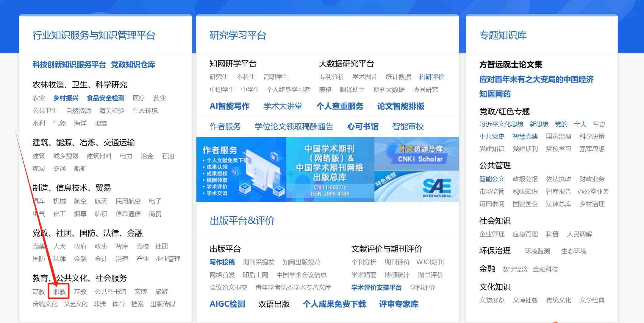Open 知医网药 link
This screenshot has height=323, width=644.
[x=495, y=94]
